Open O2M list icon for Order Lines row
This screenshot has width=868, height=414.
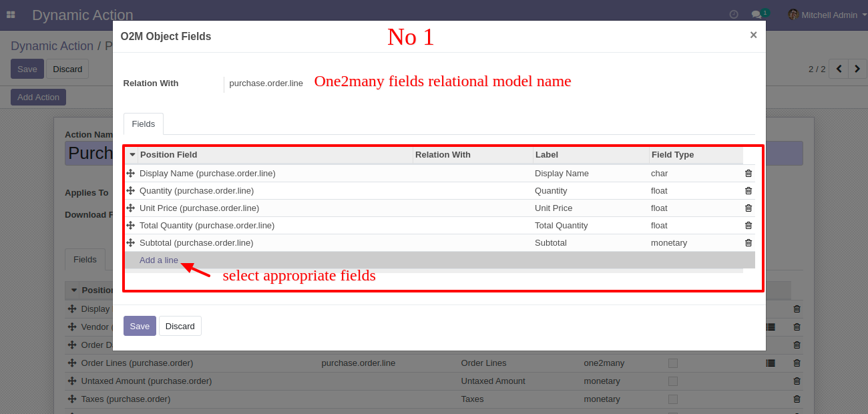[771, 363]
